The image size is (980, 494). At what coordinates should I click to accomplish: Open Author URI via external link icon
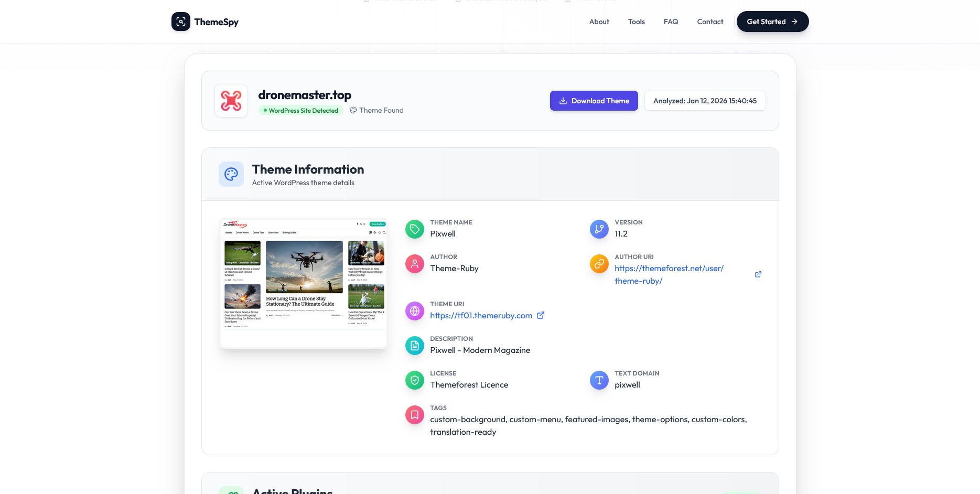(x=758, y=274)
